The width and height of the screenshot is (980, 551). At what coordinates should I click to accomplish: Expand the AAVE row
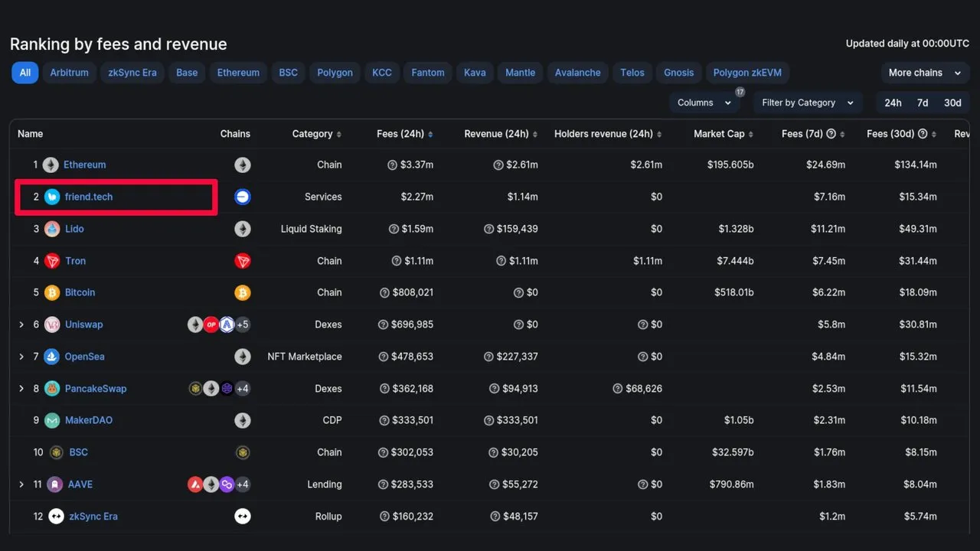click(x=21, y=484)
